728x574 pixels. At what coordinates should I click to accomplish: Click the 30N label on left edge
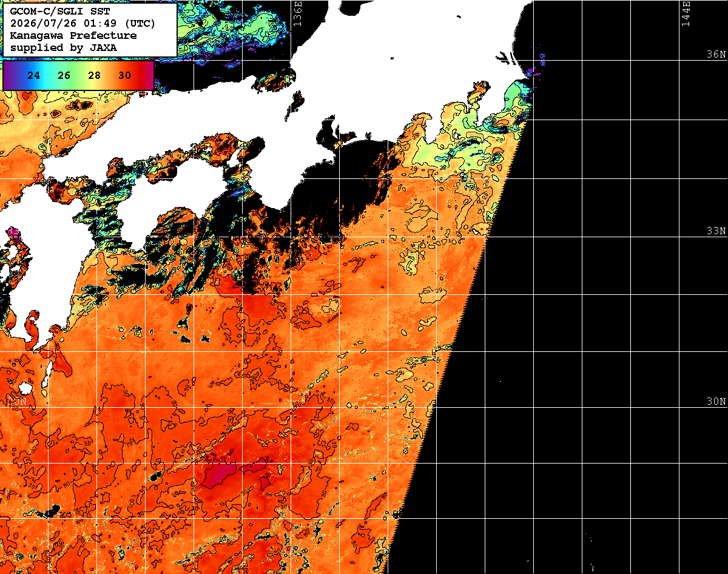point(16,402)
